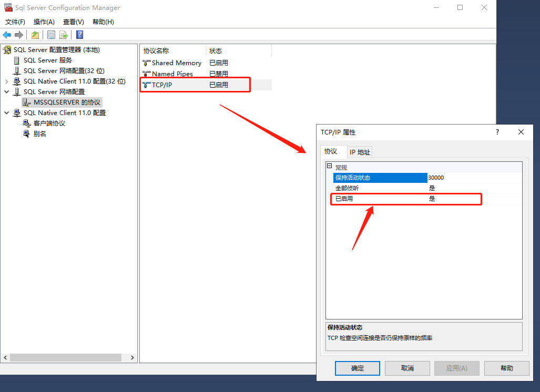Click the 已禁用 status of Named Pipes
The width and height of the screenshot is (540, 392).
pos(219,74)
